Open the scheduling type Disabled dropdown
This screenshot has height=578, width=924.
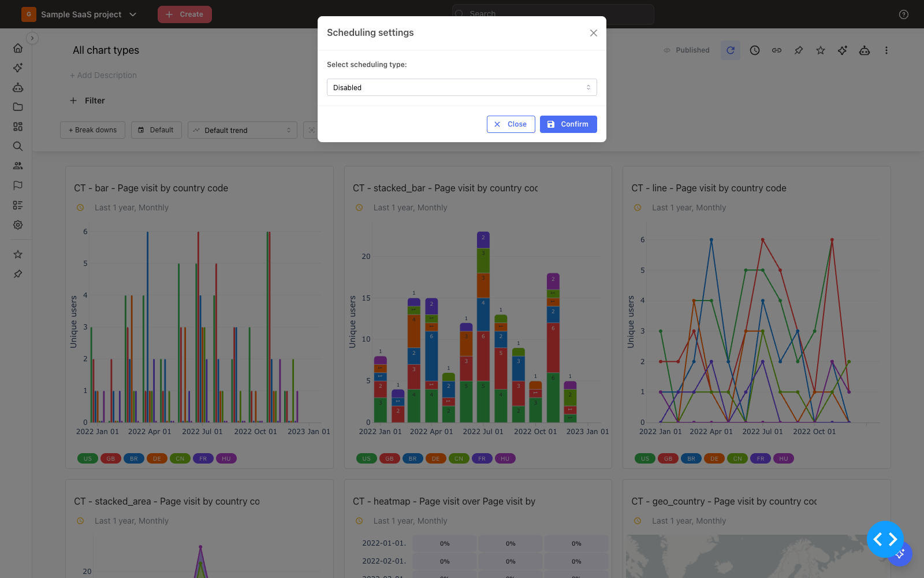(462, 87)
